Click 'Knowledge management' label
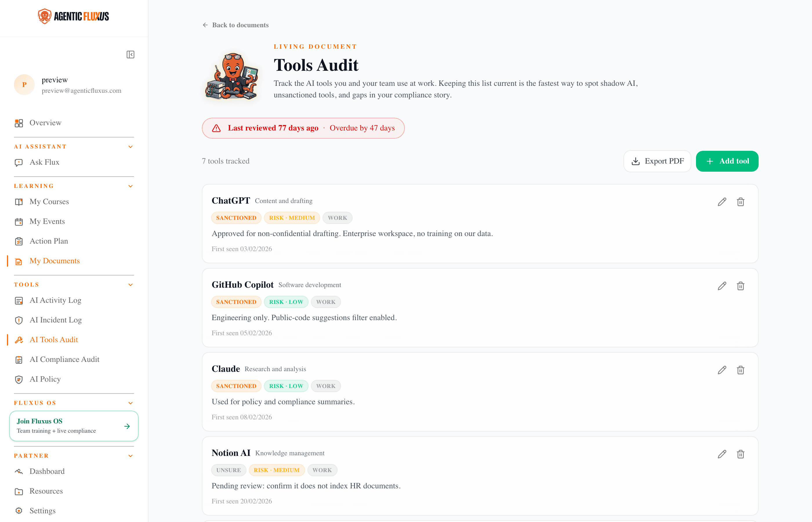This screenshot has width=812, height=522. [x=290, y=453]
